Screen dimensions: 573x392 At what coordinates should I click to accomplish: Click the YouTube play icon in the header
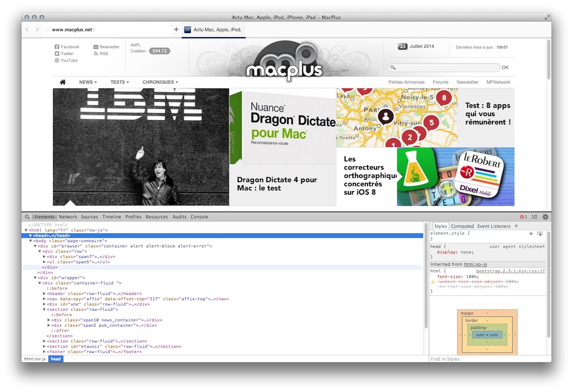click(57, 60)
